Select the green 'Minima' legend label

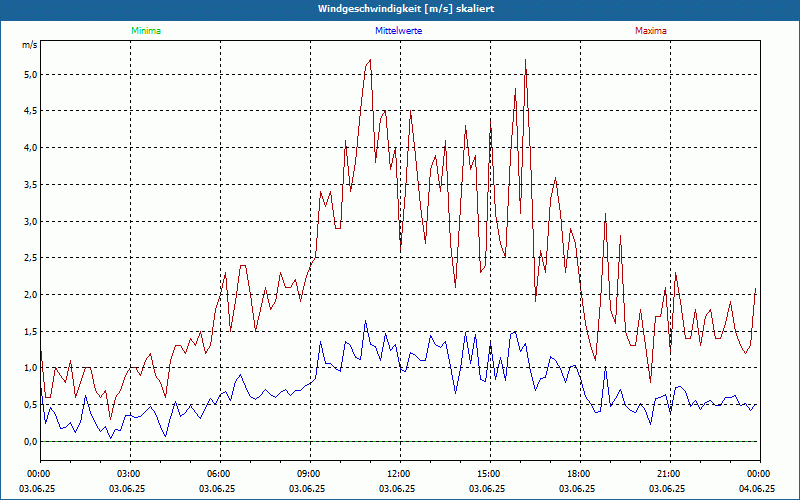[x=146, y=31]
